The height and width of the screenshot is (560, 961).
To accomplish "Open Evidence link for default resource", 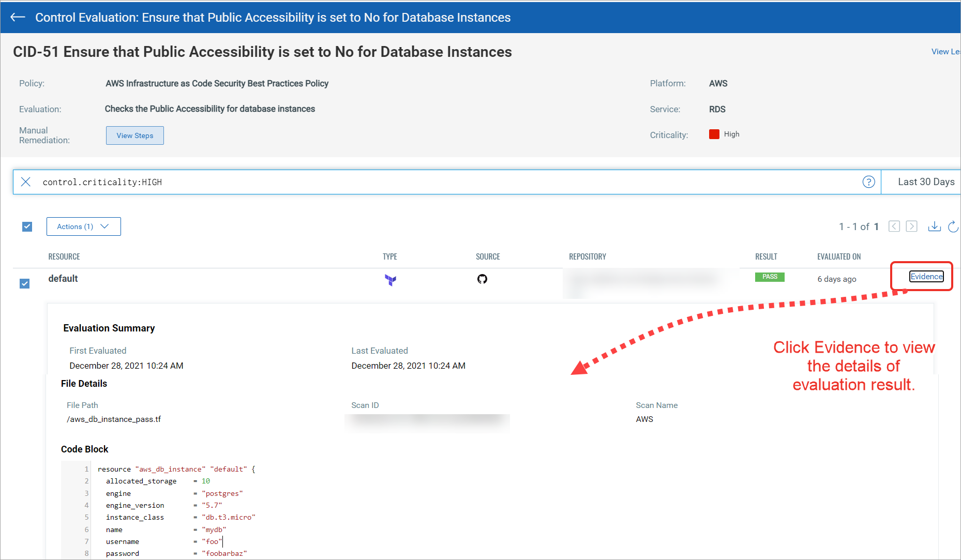I will [926, 277].
